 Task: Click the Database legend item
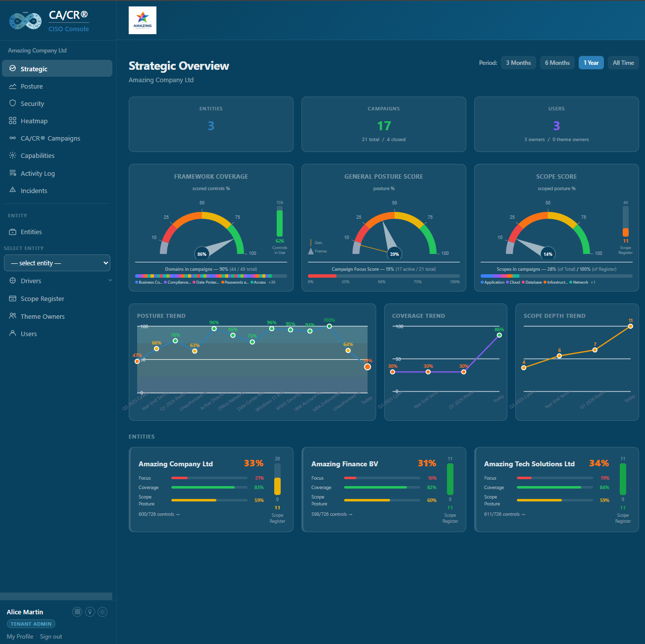pos(532,282)
